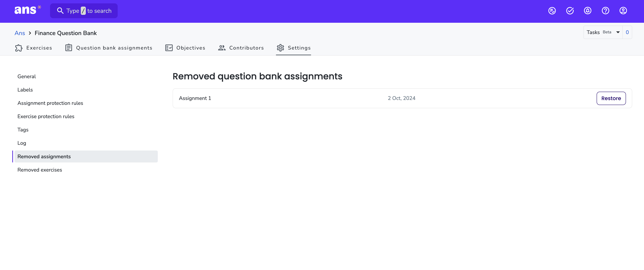The width and height of the screenshot is (644, 270).
Task: Open the Exercises tab
Action: coord(34,48)
